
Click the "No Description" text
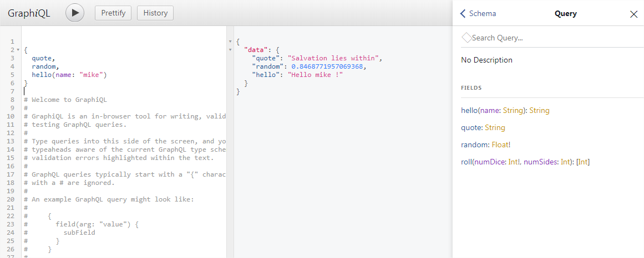pyautogui.click(x=486, y=60)
